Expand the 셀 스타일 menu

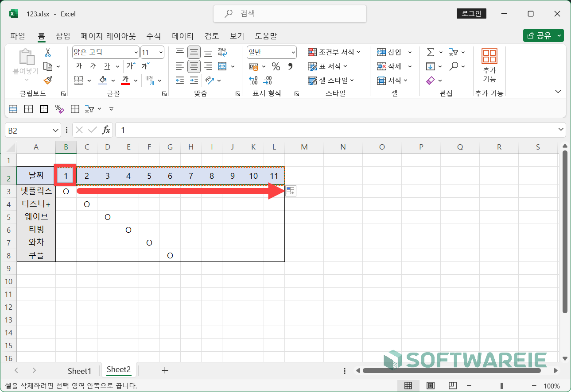click(x=331, y=80)
